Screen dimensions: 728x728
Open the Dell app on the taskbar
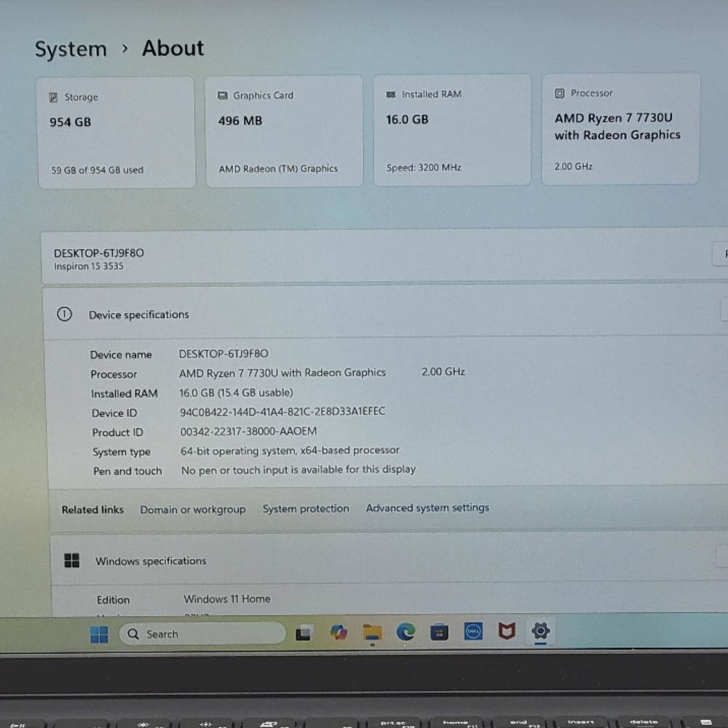[x=473, y=631]
